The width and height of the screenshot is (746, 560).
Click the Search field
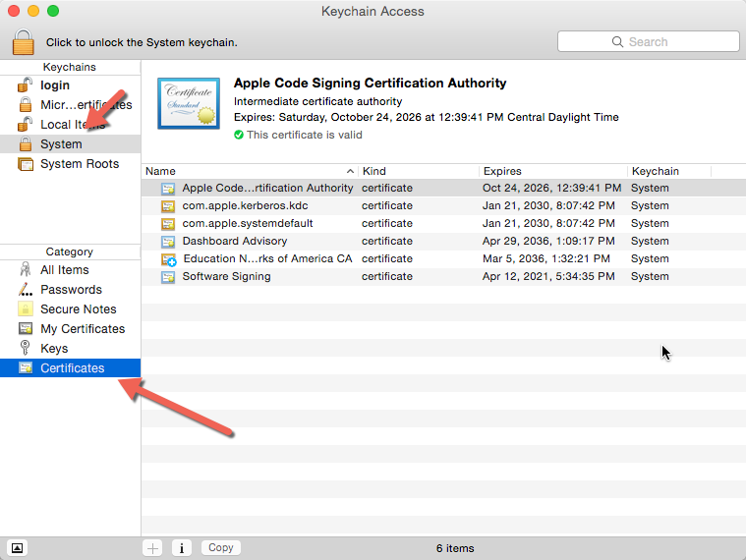coord(649,42)
